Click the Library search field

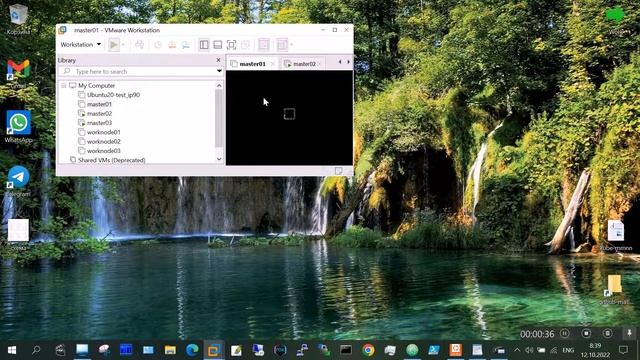coord(141,71)
